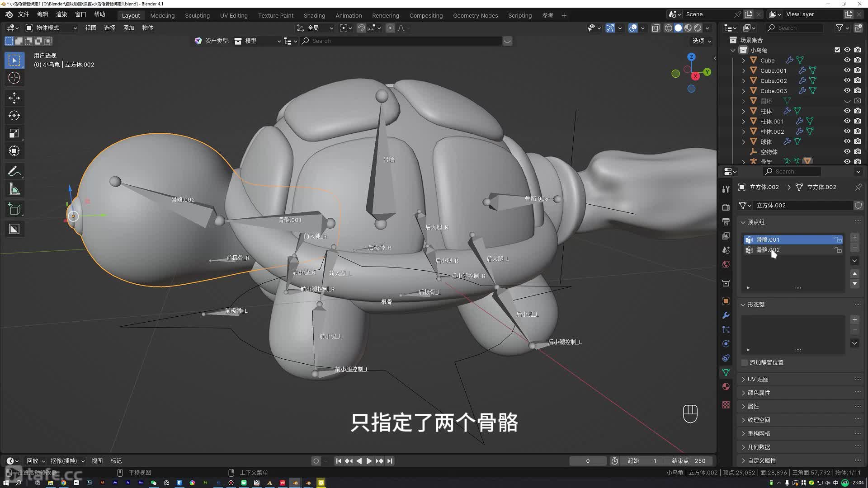Open the Modifiers properties tab

point(726,315)
